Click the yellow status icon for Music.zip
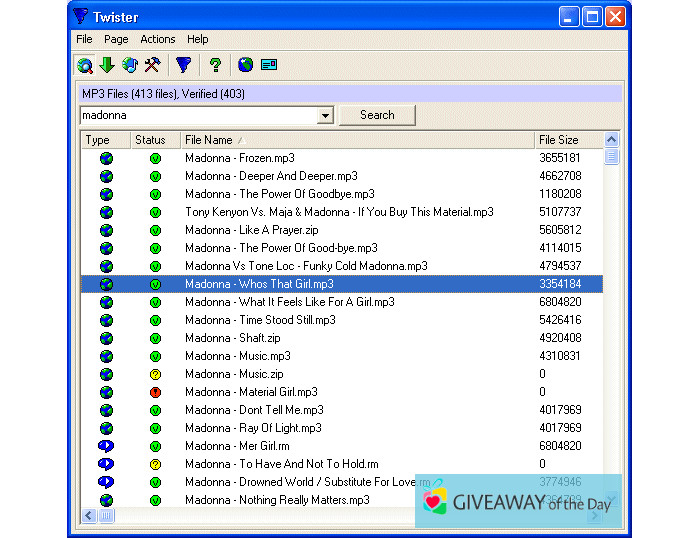 [x=155, y=374]
